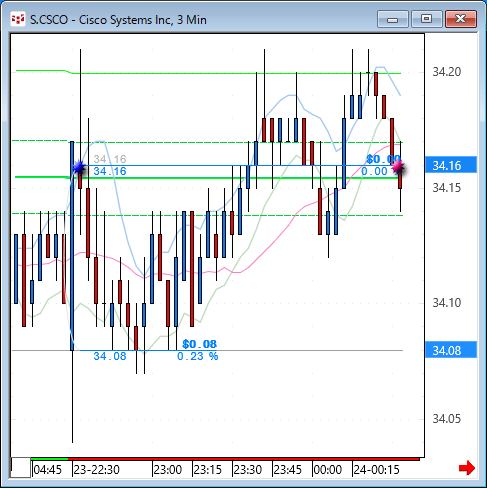Click the 24-00:15 time label
Screen dimensions: 487x488
coord(376,470)
